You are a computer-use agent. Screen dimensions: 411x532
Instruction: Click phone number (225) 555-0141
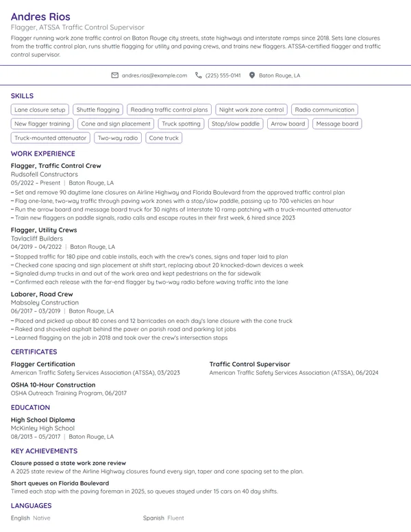click(223, 75)
